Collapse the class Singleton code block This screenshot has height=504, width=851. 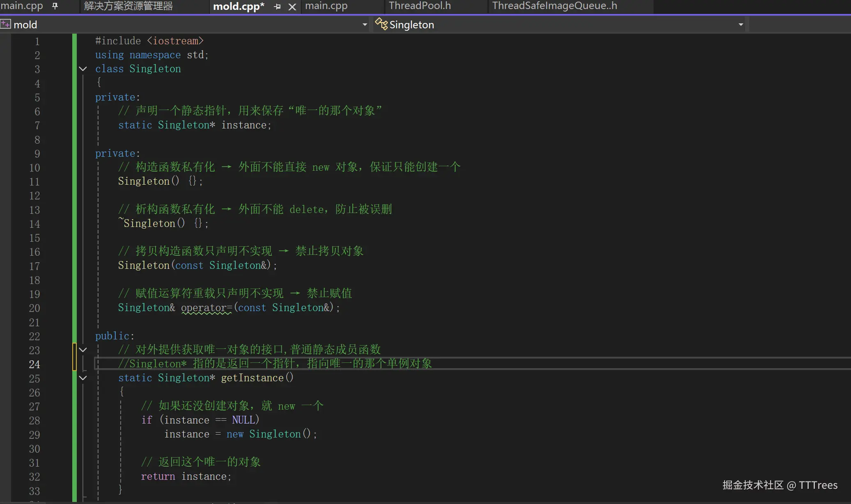coord(83,69)
